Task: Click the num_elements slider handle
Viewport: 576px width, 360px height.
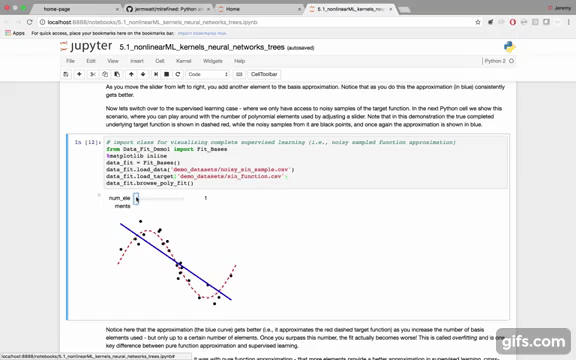Action: pyautogui.click(x=136, y=198)
